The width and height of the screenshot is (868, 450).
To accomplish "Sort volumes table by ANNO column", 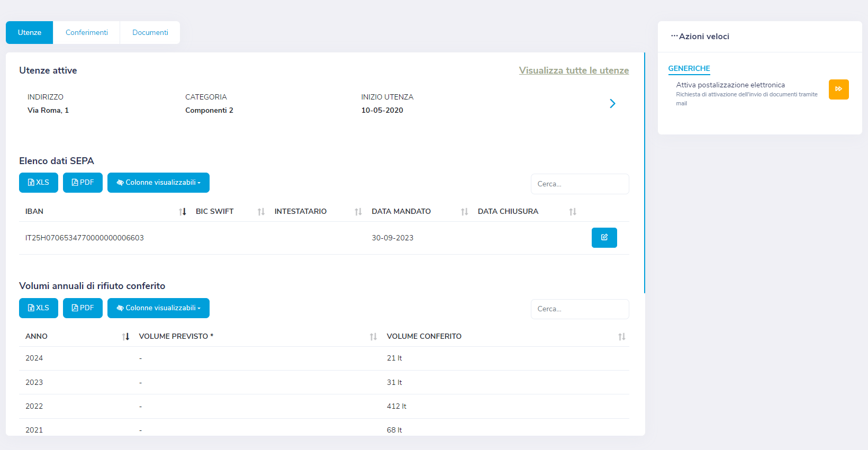I will point(125,337).
